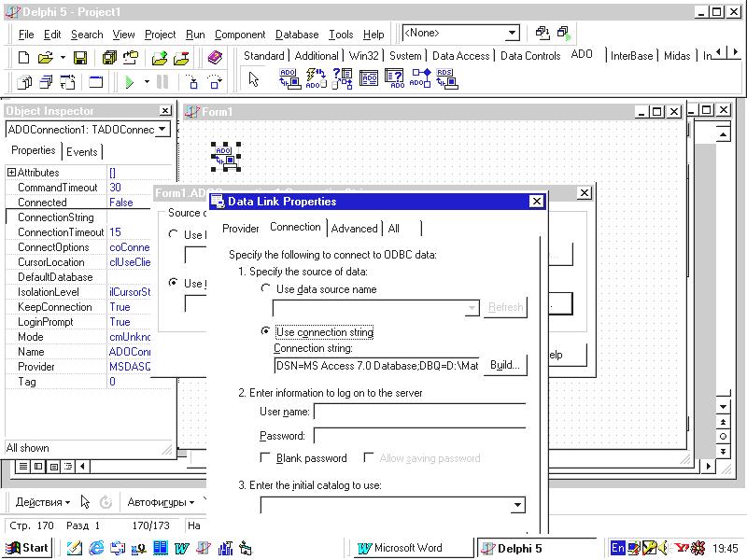Click the Toggle Form/Unit icon
The width and height of the screenshot is (747, 560).
point(67,82)
